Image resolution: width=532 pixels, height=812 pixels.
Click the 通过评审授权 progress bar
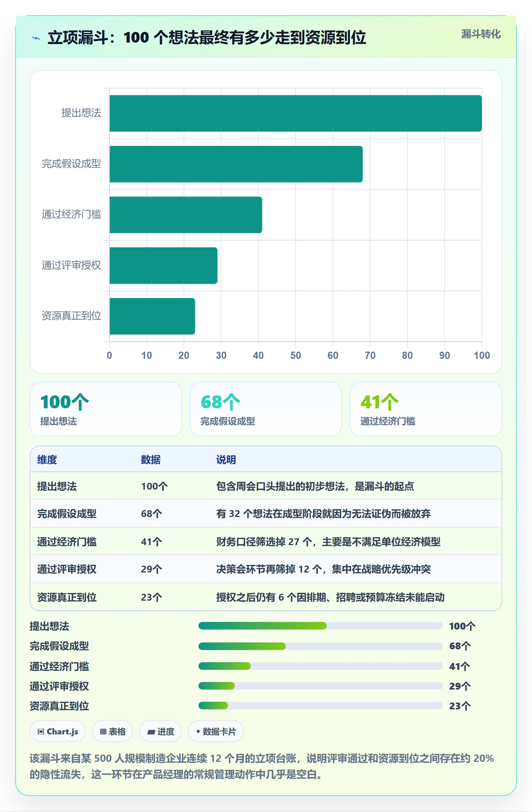321,686
